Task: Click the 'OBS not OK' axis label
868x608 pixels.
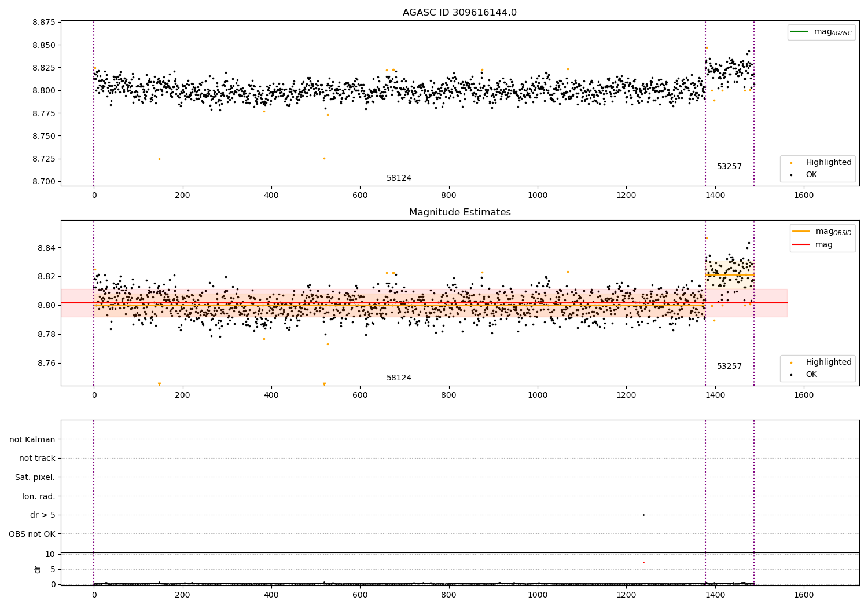Action: tap(32, 534)
